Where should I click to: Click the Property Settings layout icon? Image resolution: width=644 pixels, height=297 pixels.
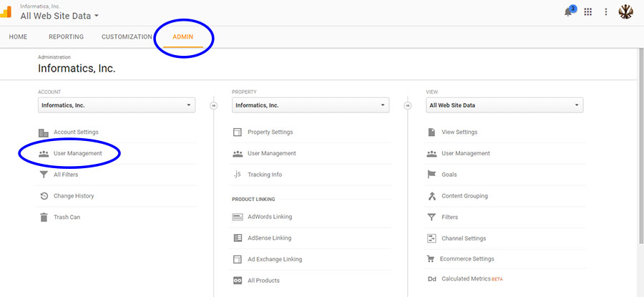point(238,132)
